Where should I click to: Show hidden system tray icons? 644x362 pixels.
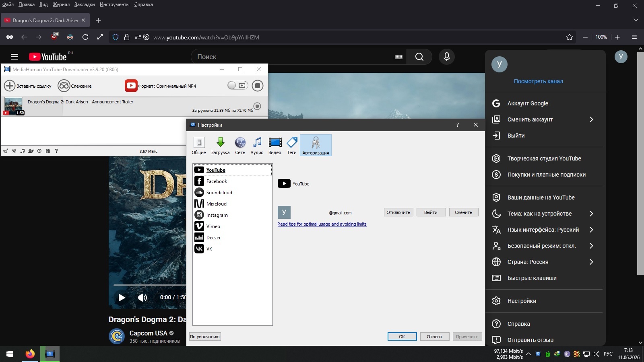528,354
